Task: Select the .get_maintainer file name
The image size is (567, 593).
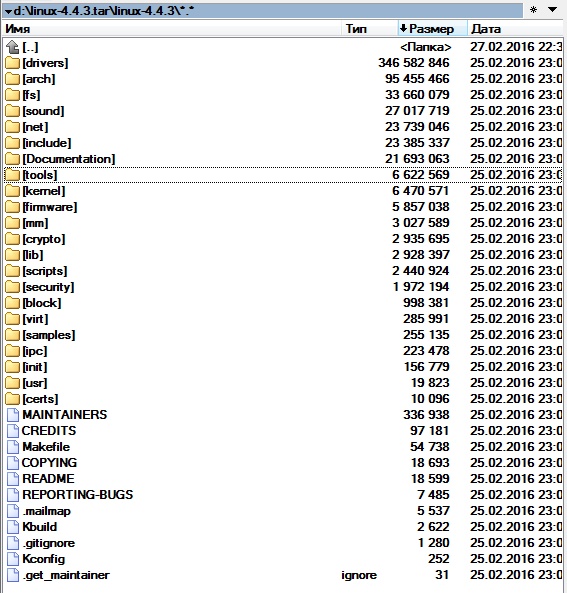Action: 66,575
